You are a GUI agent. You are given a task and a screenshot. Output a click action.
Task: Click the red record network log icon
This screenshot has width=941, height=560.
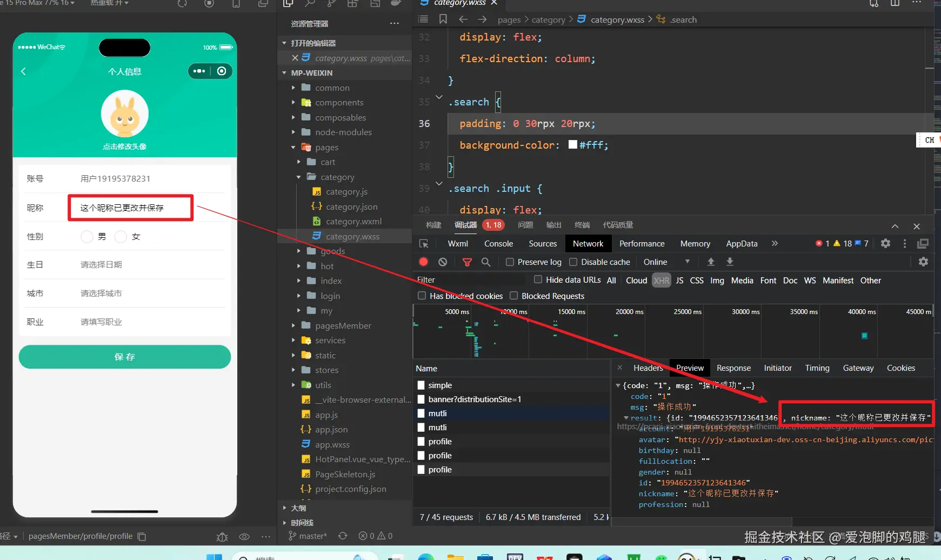[424, 262]
